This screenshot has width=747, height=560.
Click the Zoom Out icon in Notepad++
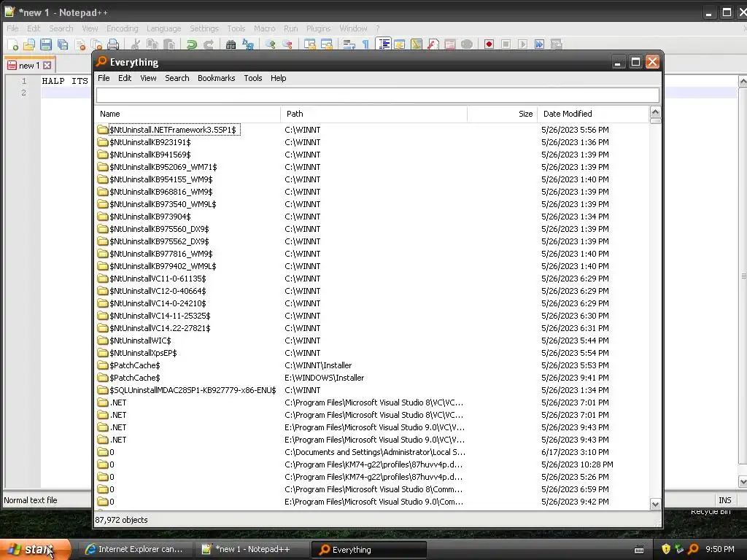tap(287, 44)
